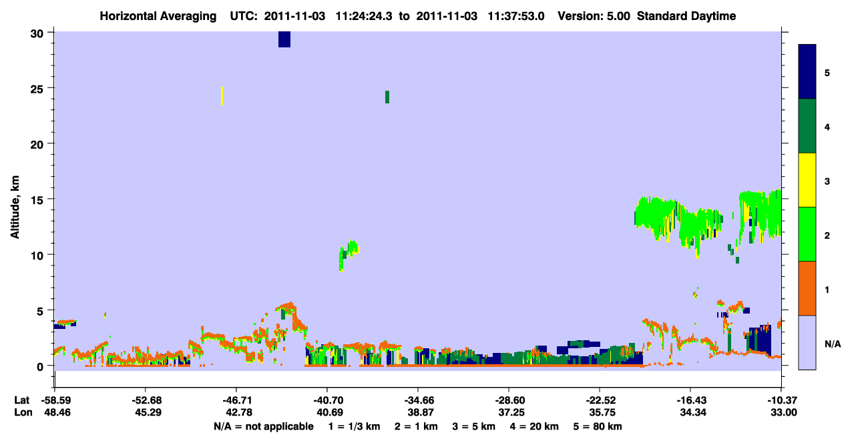Click the 5 altitude tick label
The image size is (868, 445).
42,310
